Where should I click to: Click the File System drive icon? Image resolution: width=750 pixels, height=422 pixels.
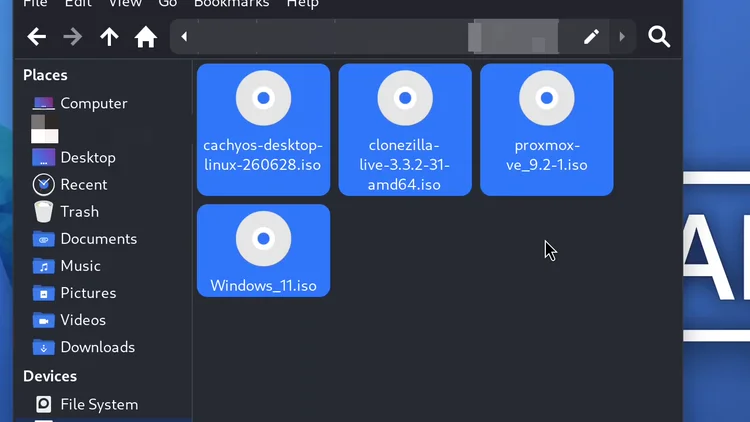44,404
